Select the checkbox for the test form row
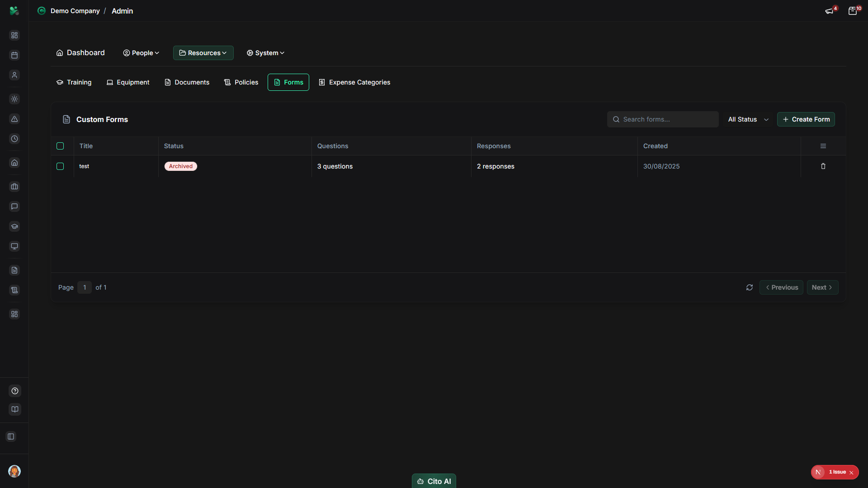Viewport: 868px width, 488px height. (60, 166)
